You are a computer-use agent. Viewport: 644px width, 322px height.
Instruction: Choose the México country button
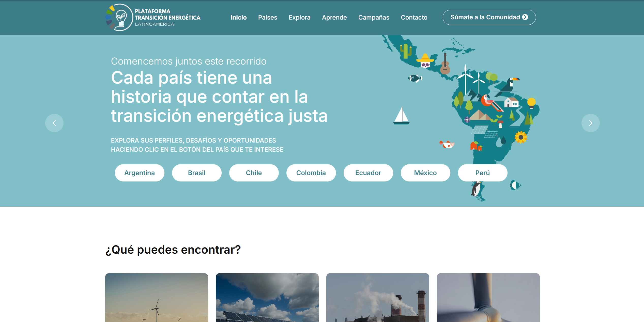tap(425, 173)
